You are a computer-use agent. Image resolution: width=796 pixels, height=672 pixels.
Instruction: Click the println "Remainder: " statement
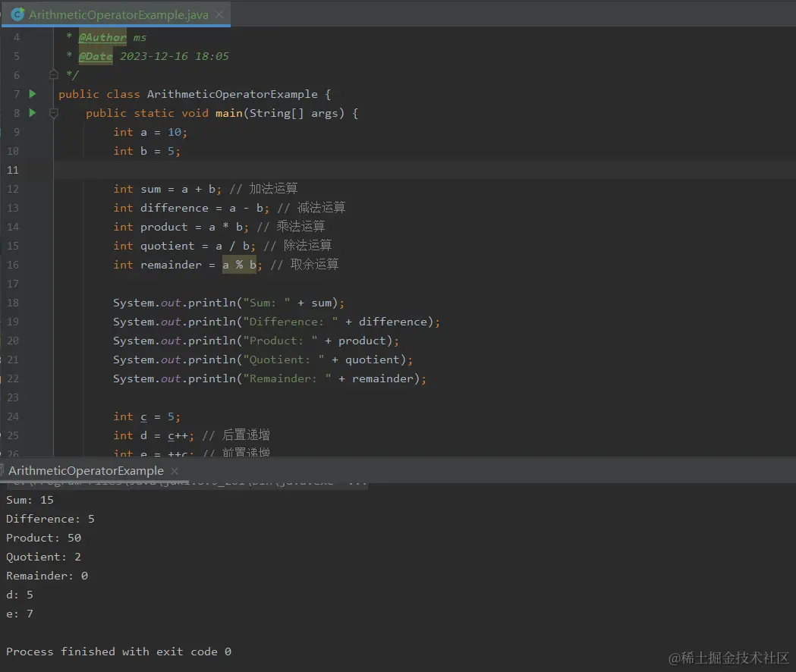[x=269, y=378]
